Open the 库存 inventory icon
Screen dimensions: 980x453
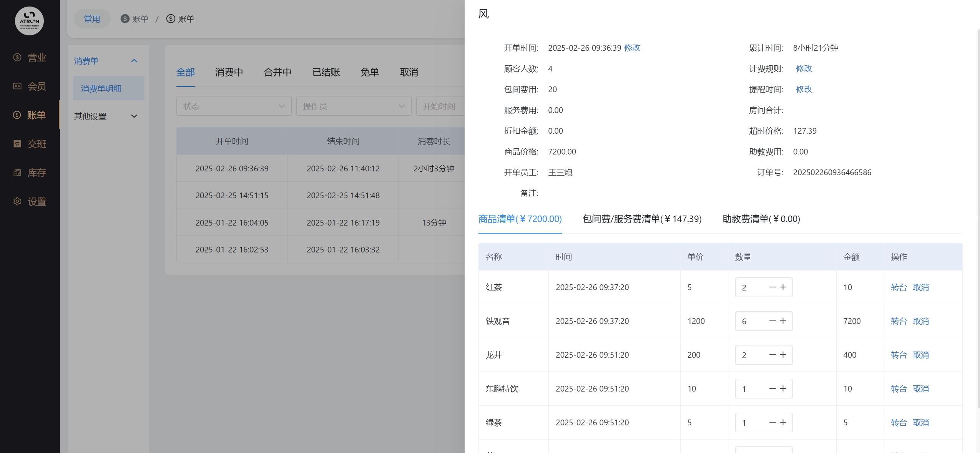[17, 173]
